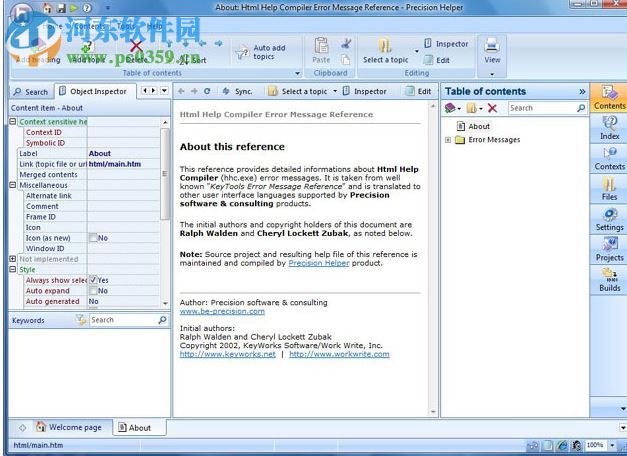627x456 pixels.
Task: Select Error Messages in Table of contents tree
Action: pos(494,140)
